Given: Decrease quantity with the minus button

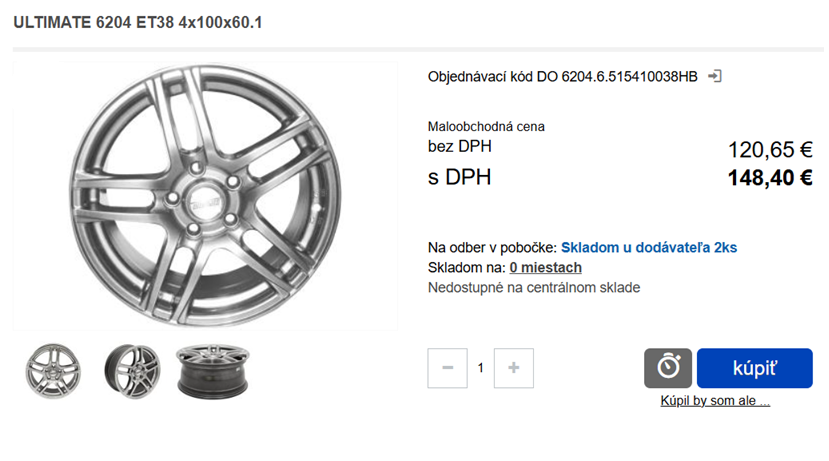Looking at the screenshot, I should pos(447,368).
